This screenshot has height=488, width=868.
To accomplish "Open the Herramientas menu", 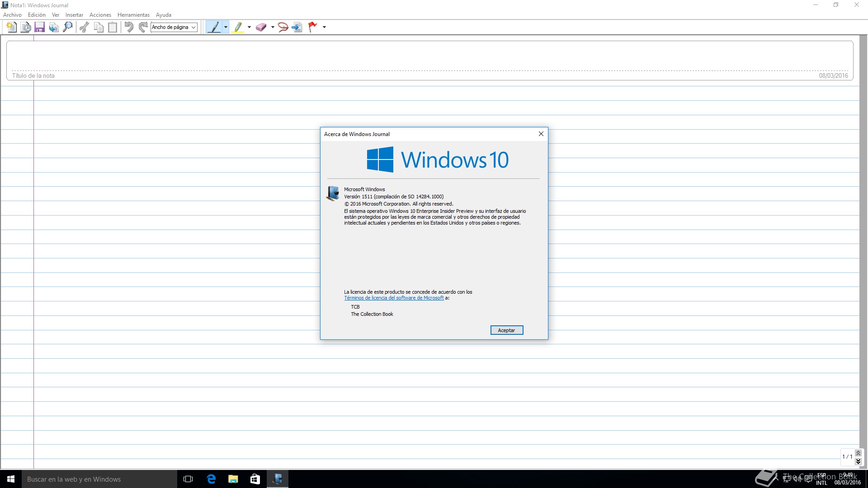I will [133, 15].
